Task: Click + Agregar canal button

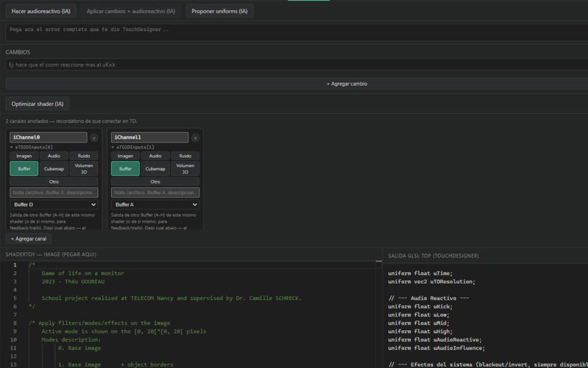Action: tap(28, 239)
